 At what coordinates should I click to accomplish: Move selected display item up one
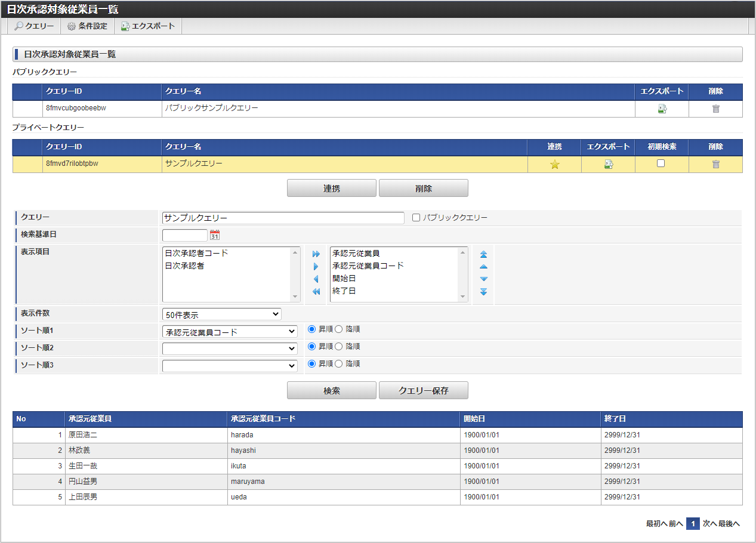pyautogui.click(x=483, y=267)
